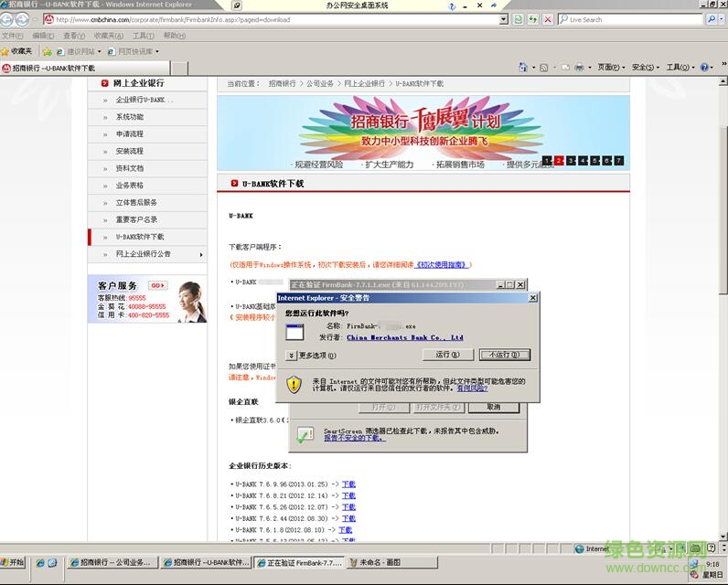Open the View menu
The width and height of the screenshot is (728, 585).
(74, 36)
